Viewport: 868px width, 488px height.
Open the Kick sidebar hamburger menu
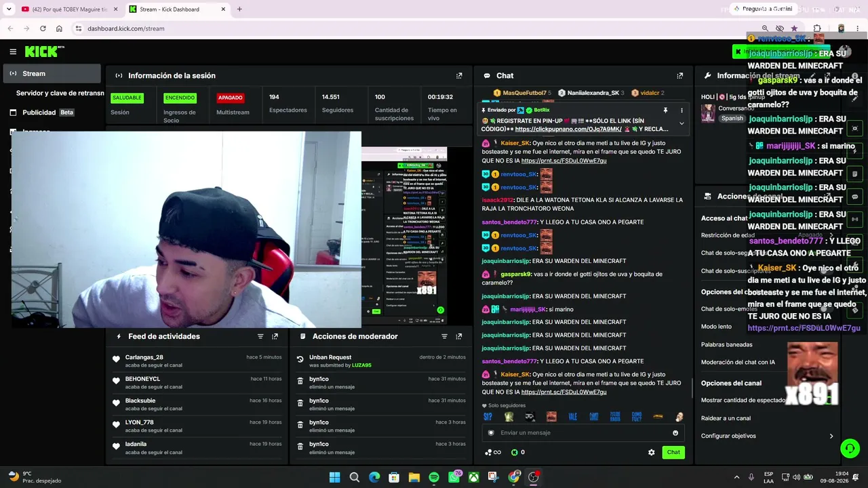(13, 52)
